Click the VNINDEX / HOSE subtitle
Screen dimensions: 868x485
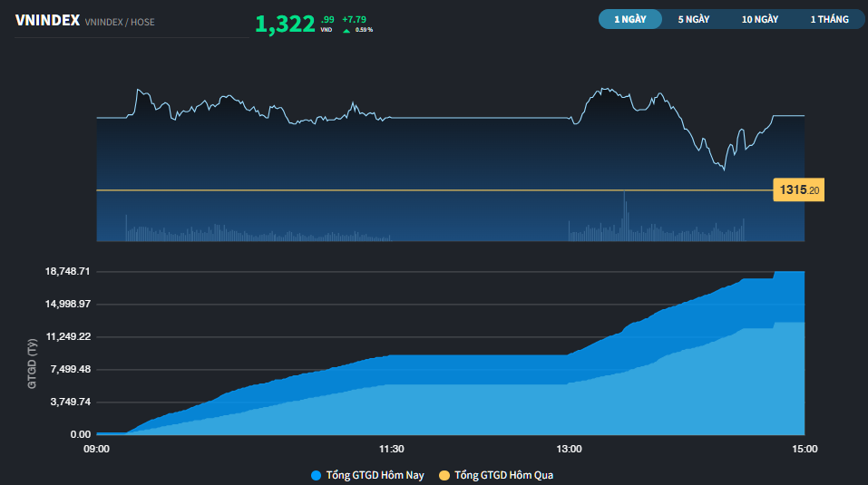(x=119, y=22)
